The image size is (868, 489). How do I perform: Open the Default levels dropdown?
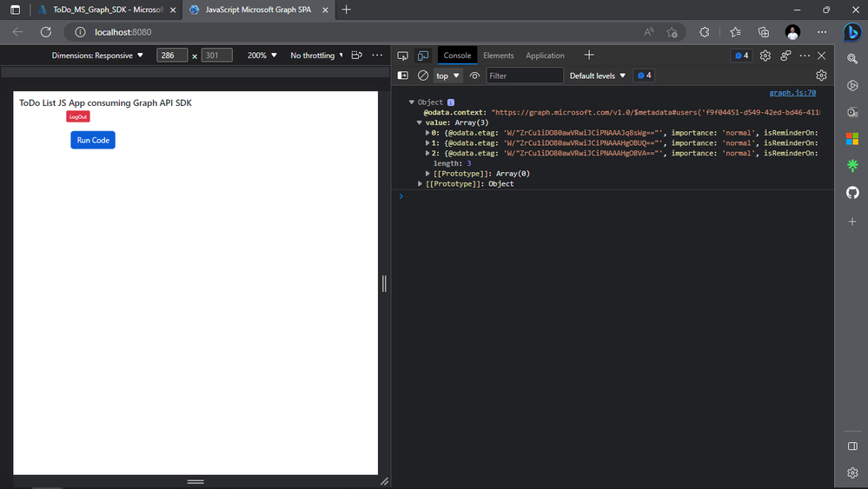(x=597, y=76)
